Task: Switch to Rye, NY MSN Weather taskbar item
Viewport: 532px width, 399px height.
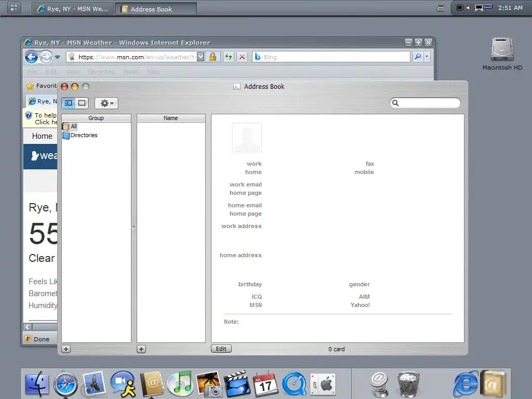Action: click(72, 8)
